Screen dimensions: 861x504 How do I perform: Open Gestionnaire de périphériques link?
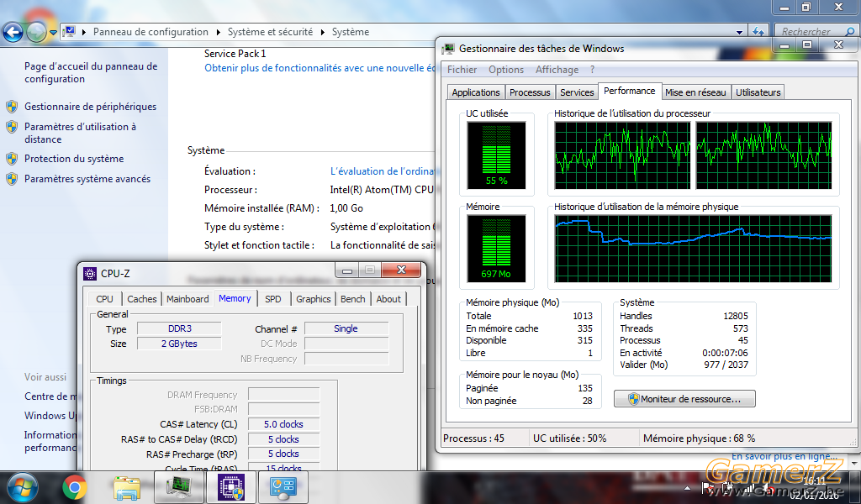tap(90, 107)
